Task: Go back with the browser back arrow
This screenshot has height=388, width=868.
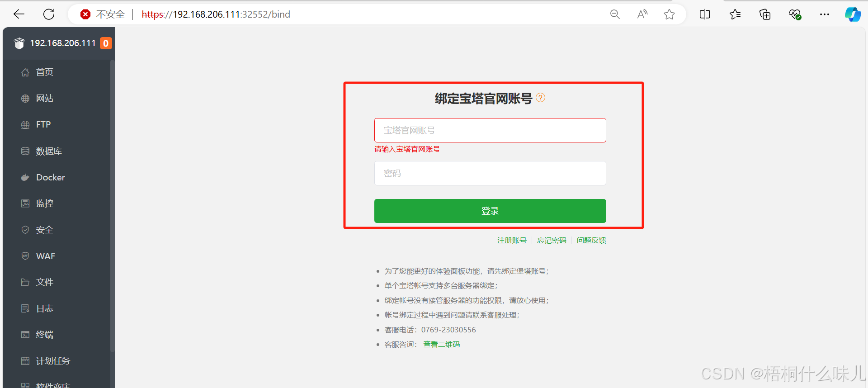Action: pyautogui.click(x=19, y=14)
